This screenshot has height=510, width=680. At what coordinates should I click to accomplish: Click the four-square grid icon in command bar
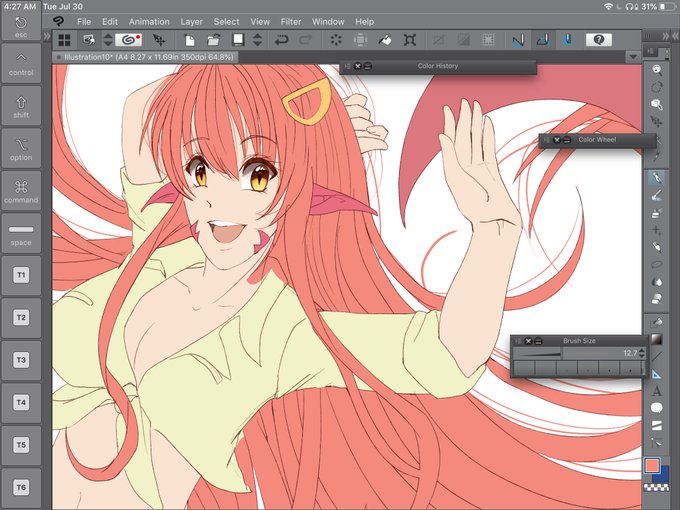point(65,40)
